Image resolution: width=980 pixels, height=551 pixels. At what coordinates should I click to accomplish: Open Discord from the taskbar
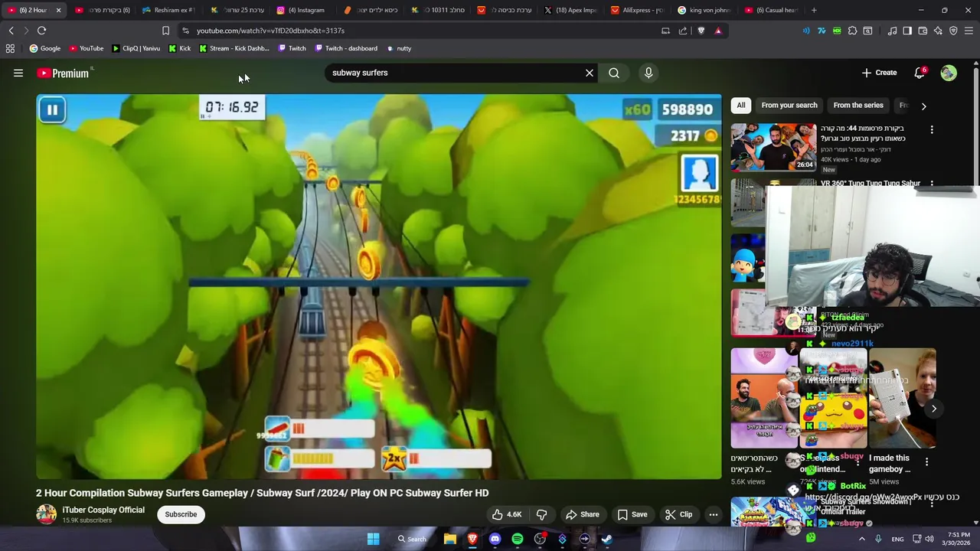point(495,539)
